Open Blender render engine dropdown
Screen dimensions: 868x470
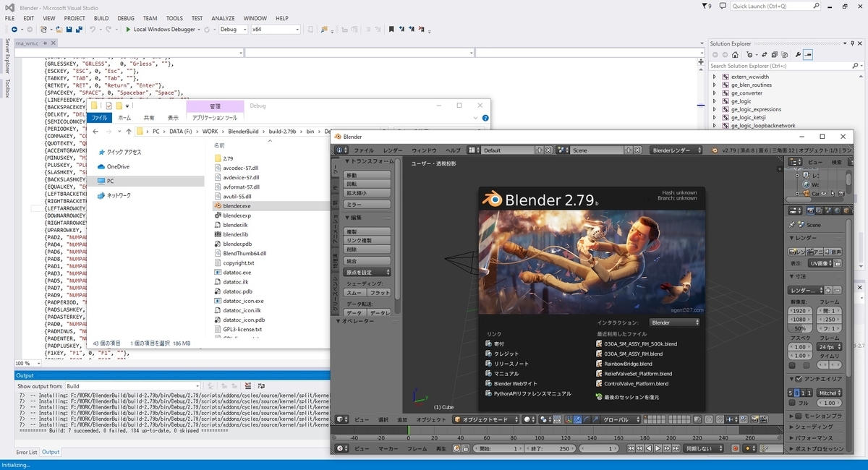point(676,150)
